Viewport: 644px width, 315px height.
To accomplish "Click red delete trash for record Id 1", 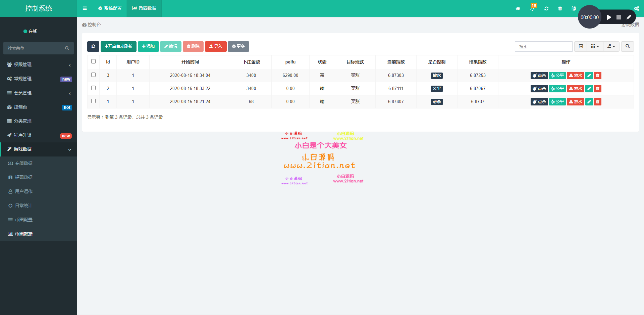I will pyautogui.click(x=598, y=102).
